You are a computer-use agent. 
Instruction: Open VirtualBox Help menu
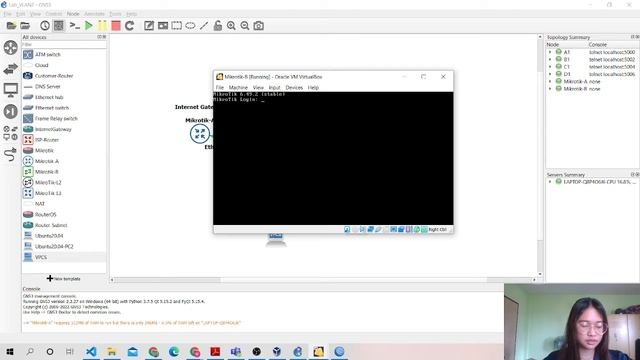[313, 87]
